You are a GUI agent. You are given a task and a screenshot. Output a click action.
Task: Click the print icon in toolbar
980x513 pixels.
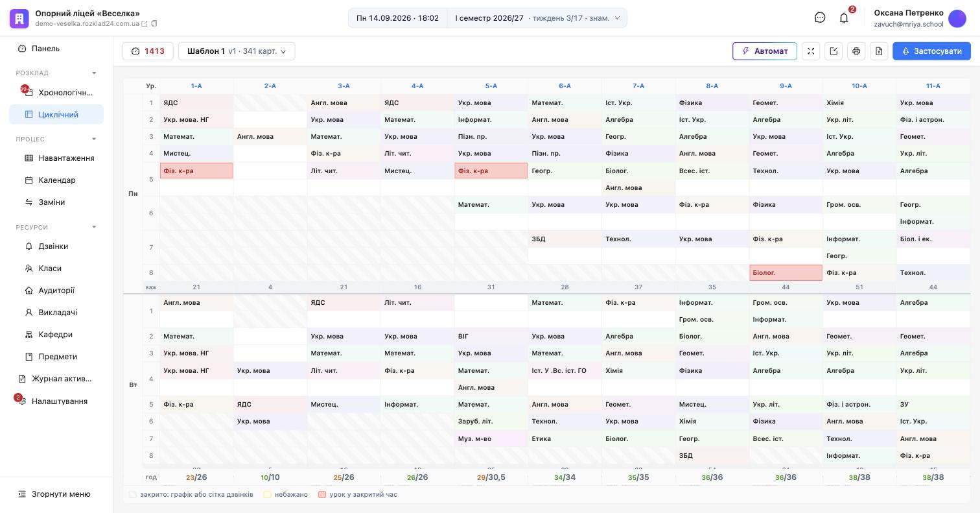click(856, 51)
